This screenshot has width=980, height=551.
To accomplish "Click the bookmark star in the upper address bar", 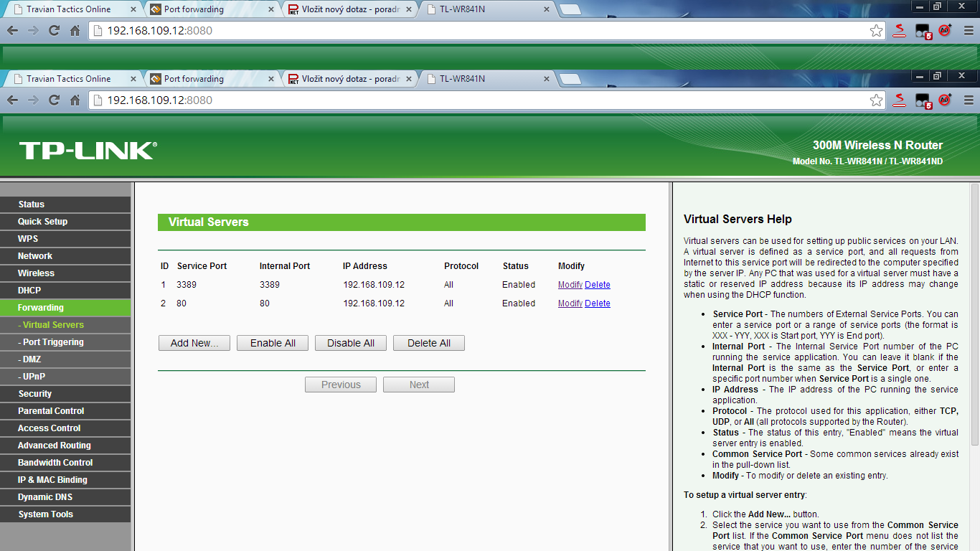I will point(876,31).
